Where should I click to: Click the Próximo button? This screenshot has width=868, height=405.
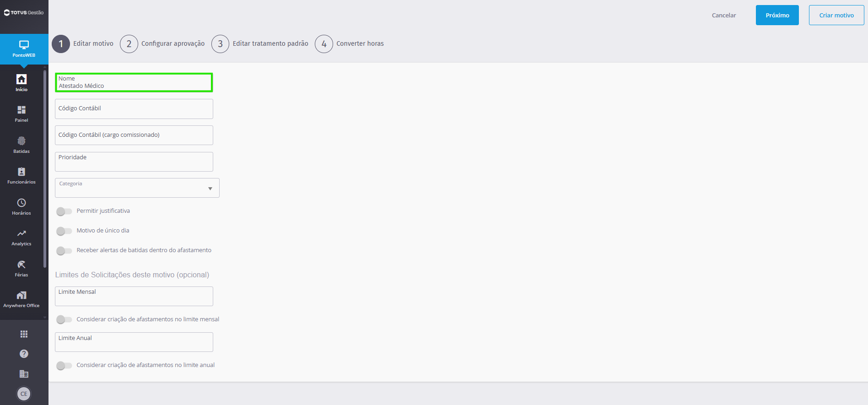coord(777,15)
